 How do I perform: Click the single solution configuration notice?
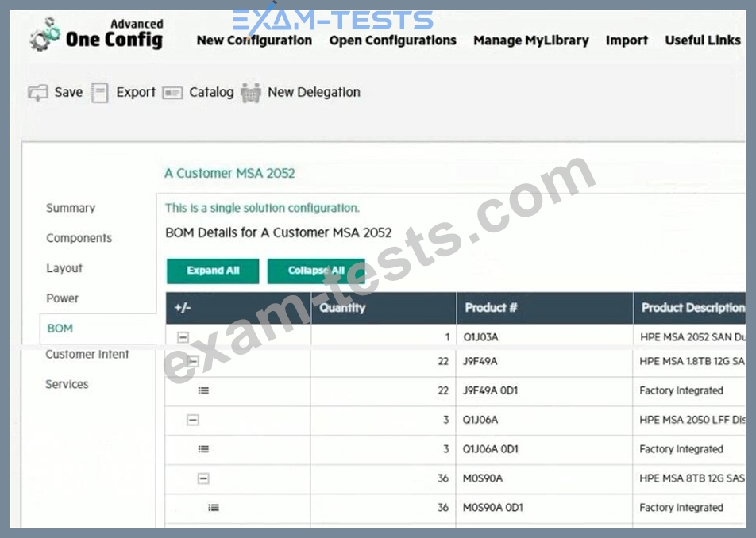click(x=262, y=208)
